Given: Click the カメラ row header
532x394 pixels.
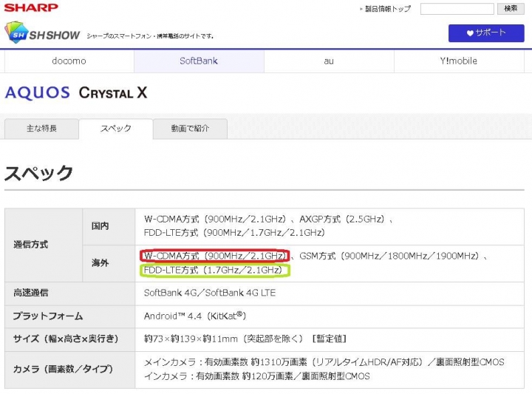Looking at the screenshot, I should coord(70,370).
